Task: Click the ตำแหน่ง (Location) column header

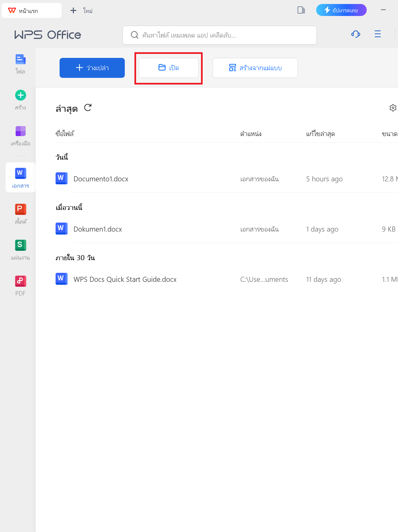Action: point(251,134)
